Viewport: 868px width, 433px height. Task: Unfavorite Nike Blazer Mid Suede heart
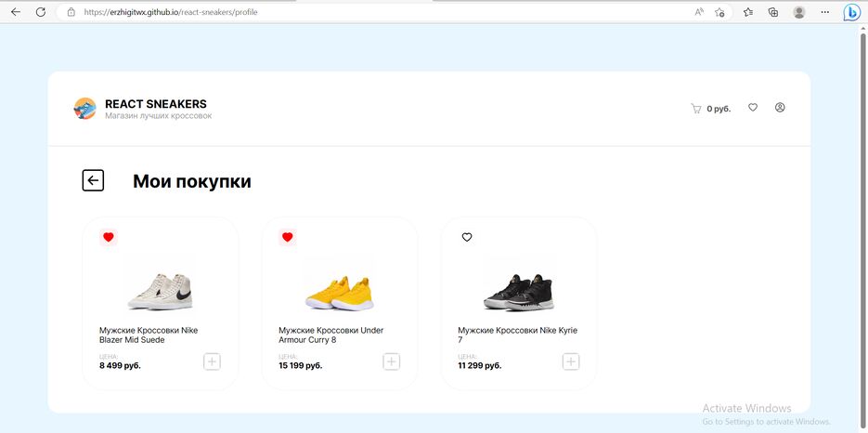click(109, 237)
